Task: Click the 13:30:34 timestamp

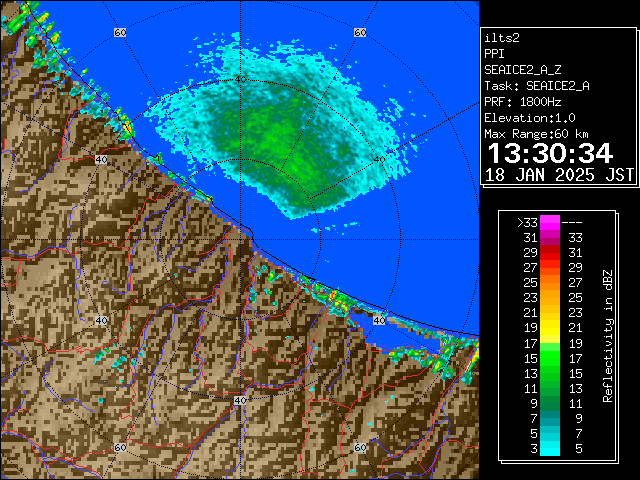Action: point(550,154)
